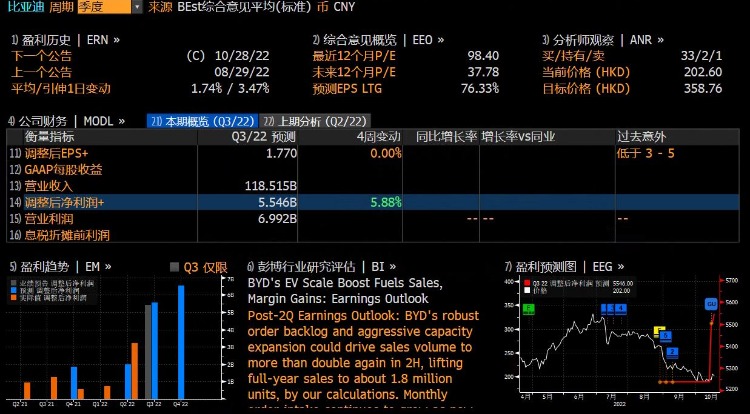Screen dimensions: 750x414
Task: Click the 低于 3 - 5 surprise cell
Action: click(x=645, y=153)
